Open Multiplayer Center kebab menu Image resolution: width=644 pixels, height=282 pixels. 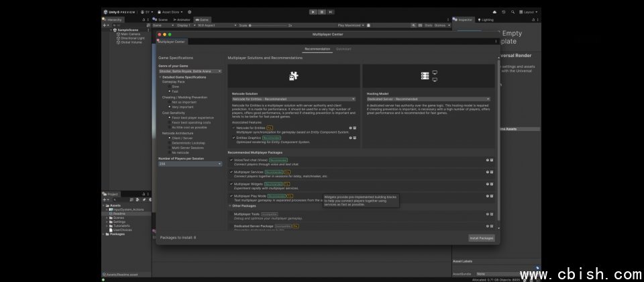click(x=496, y=41)
